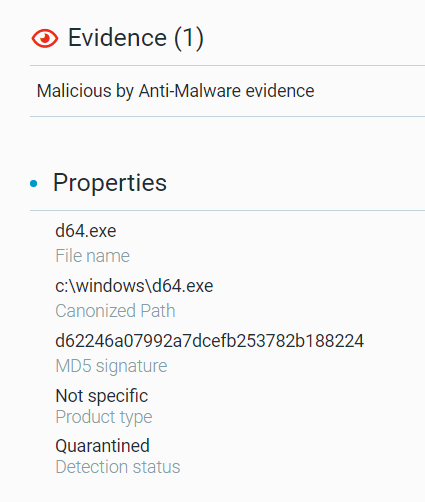Click the File name label

pyautogui.click(x=92, y=256)
